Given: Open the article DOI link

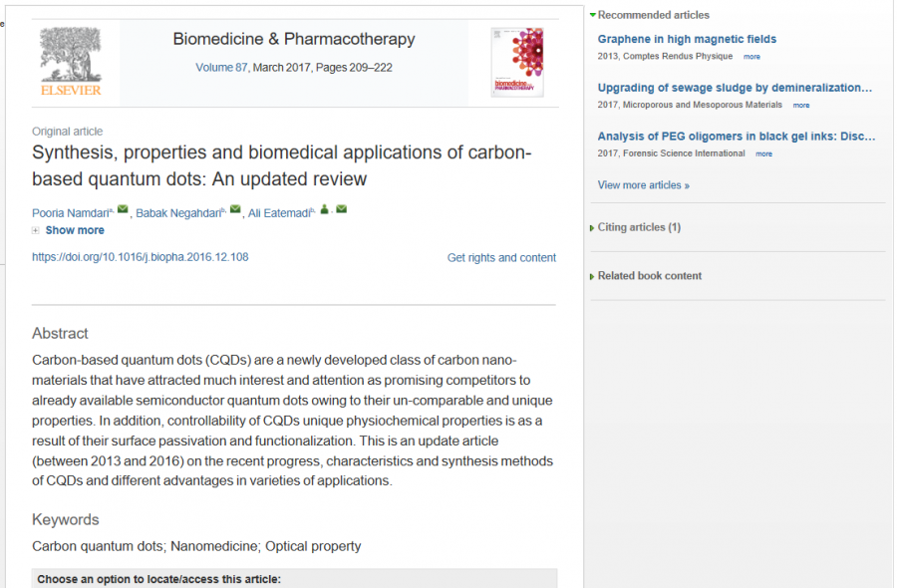Looking at the screenshot, I should pyautogui.click(x=141, y=257).
